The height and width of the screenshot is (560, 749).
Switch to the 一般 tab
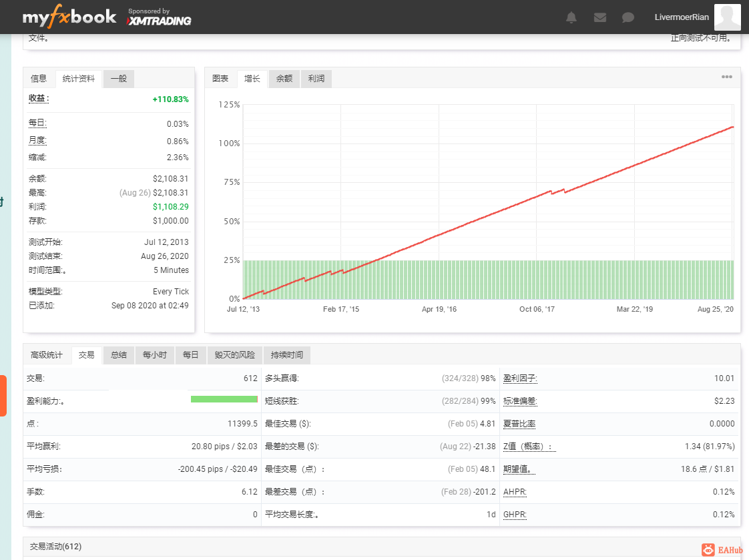click(x=118, y=79)
